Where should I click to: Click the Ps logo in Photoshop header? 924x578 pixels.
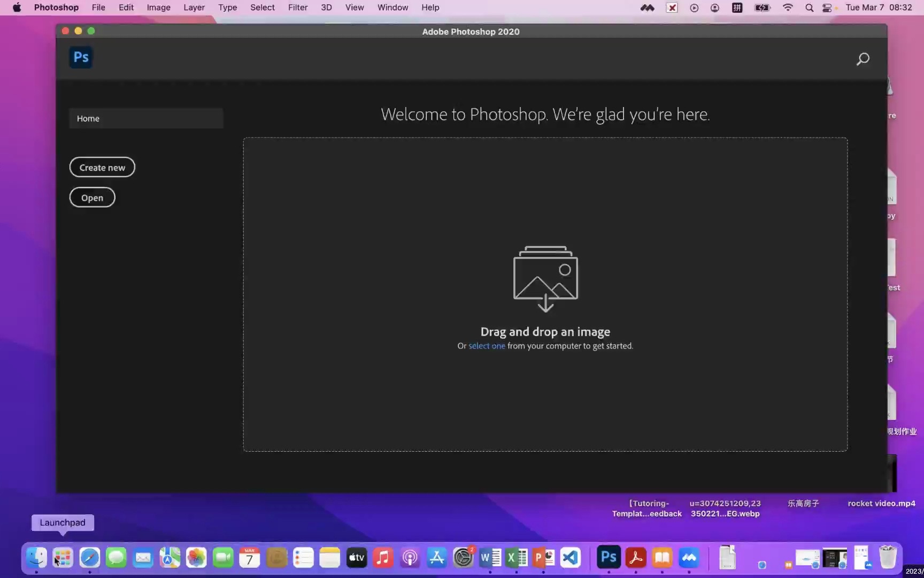pyautogui.click(x=81, y=57)
